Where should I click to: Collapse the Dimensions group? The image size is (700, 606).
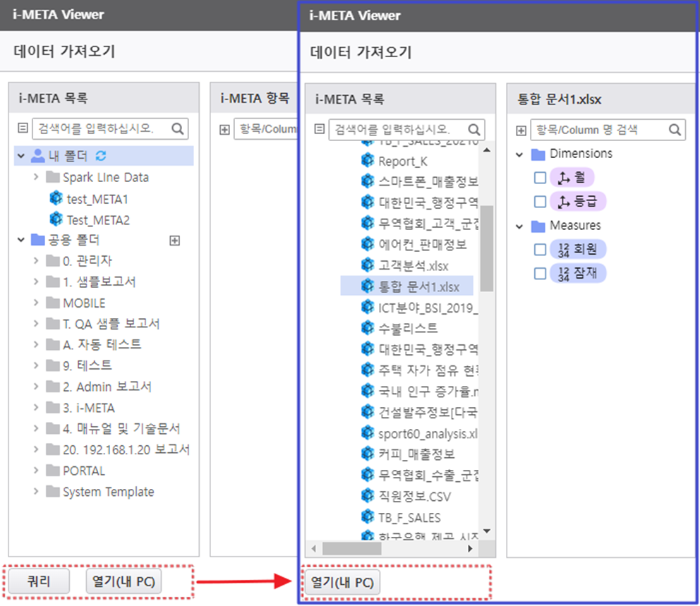pyautogui.click(x=520, y=154)
